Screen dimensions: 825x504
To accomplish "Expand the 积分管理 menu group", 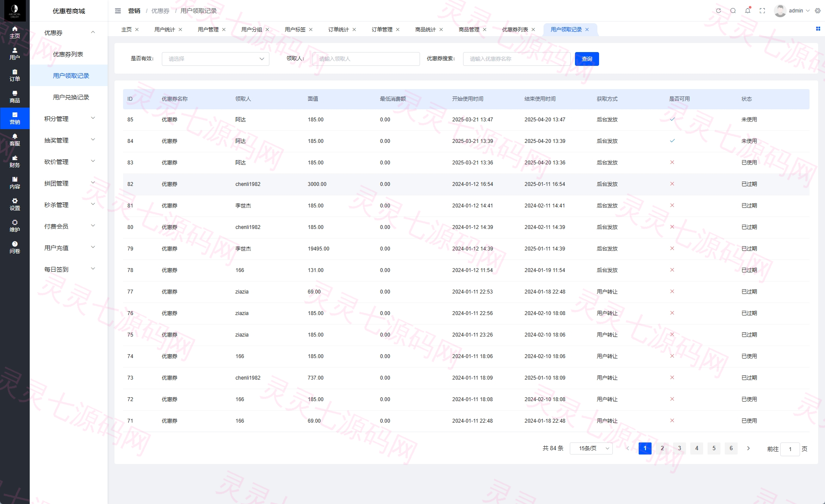I will pyautogui.click(x=69, y=119).
